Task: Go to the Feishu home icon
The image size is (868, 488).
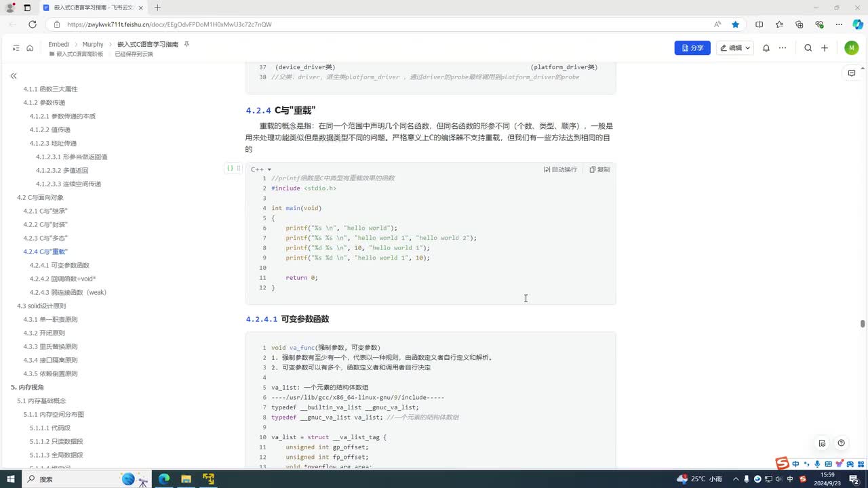Action: point(30,48)
